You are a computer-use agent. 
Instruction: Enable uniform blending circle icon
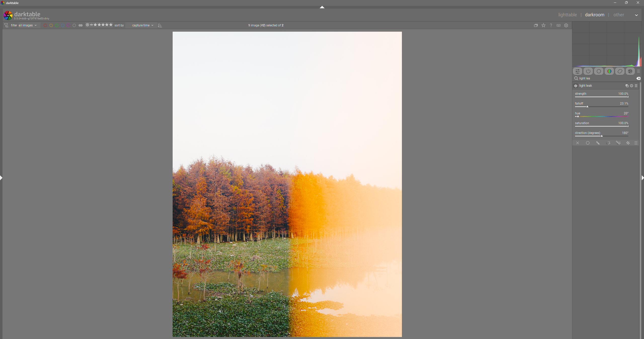(588, 143)
